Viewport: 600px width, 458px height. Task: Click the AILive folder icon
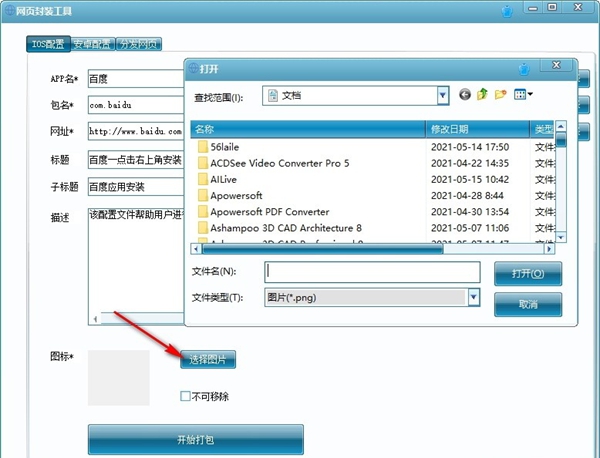pyautogui.click(x=202, y=179)
